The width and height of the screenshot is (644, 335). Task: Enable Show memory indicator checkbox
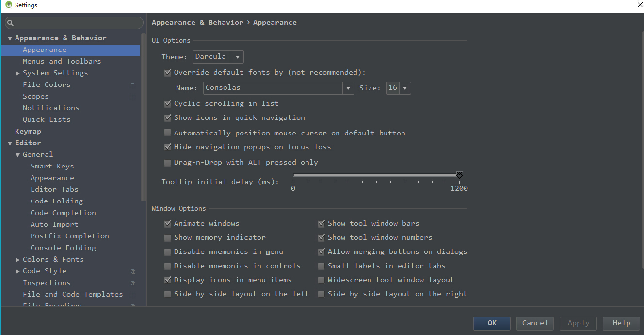167,238
